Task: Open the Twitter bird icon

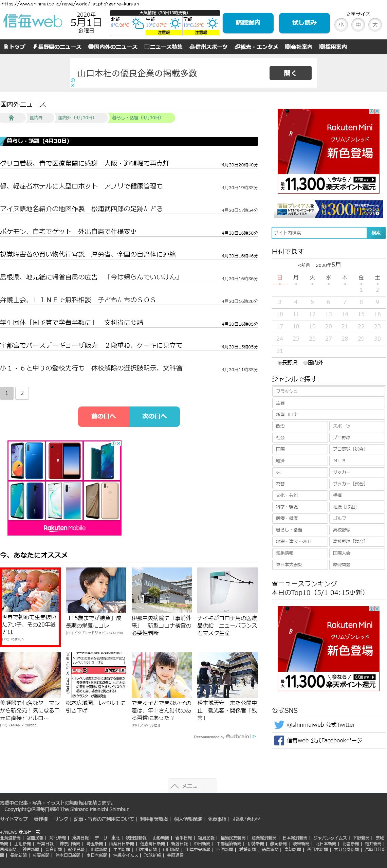Action: click(279, 725)
